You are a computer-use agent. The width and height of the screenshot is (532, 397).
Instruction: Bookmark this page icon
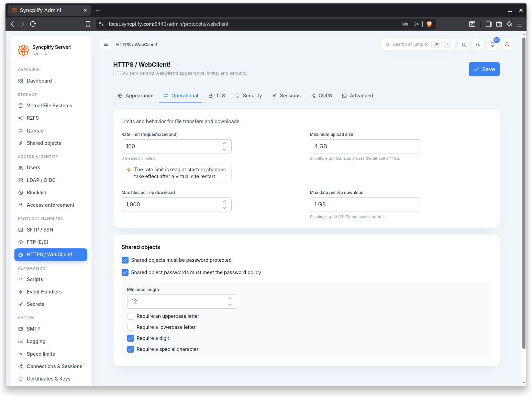point(88,24)
